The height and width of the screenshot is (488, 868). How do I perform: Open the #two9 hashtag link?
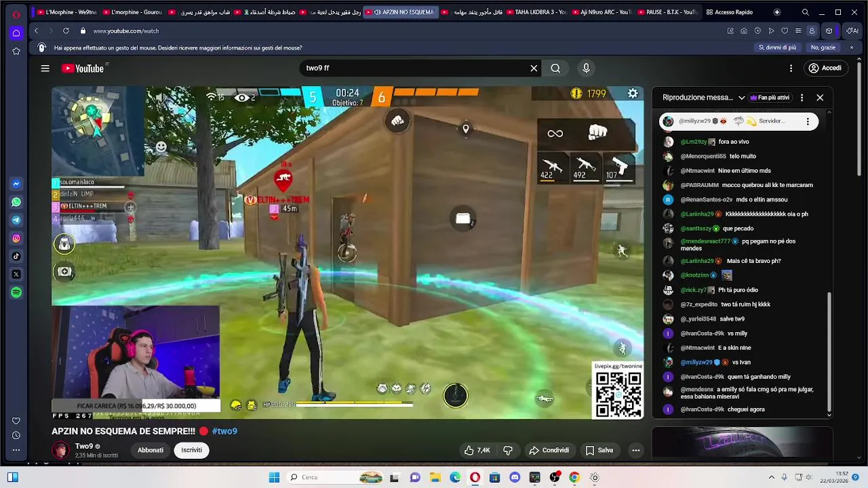point(224,431)
